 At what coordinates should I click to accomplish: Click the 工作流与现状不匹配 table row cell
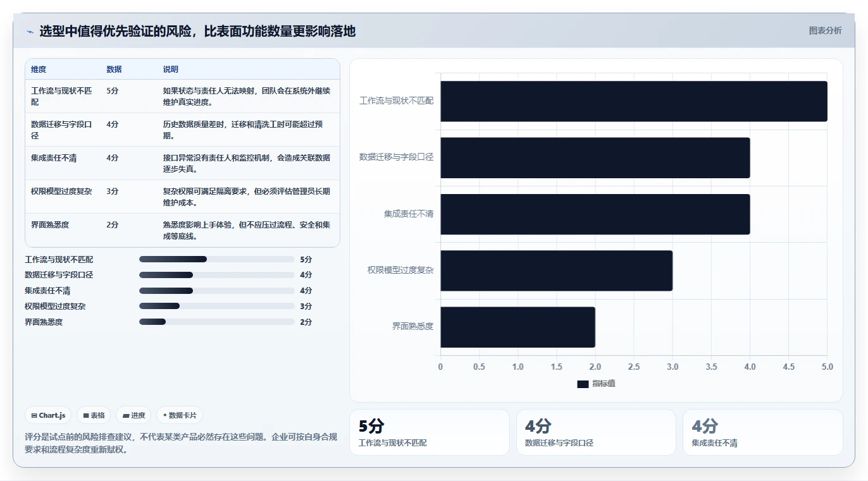(62, 96)
